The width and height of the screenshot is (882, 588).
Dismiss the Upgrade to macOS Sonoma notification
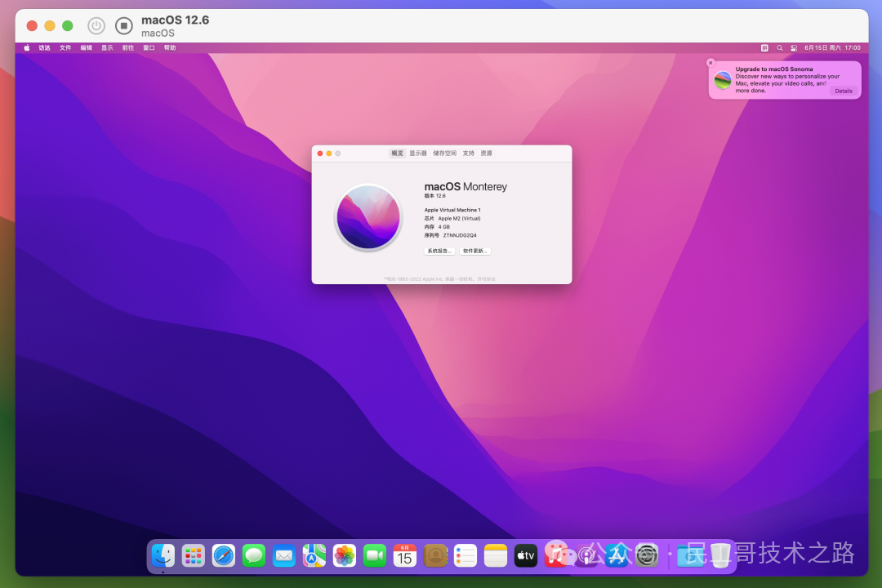point(710,63)
